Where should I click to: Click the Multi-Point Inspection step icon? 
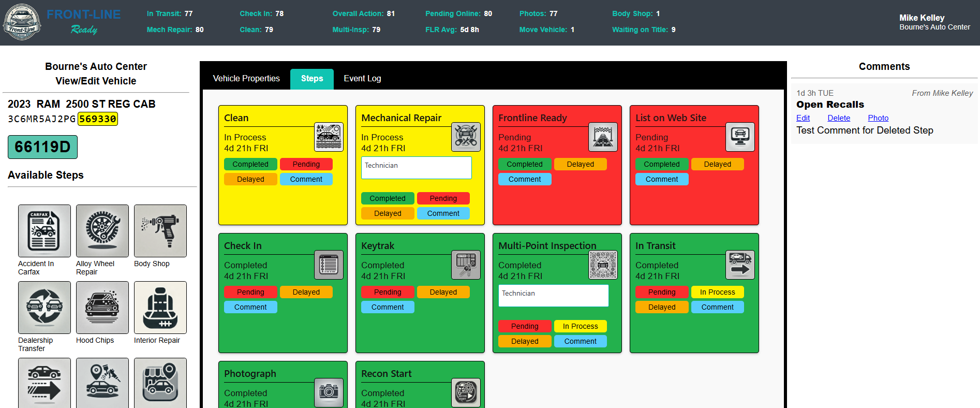(603, 265)
